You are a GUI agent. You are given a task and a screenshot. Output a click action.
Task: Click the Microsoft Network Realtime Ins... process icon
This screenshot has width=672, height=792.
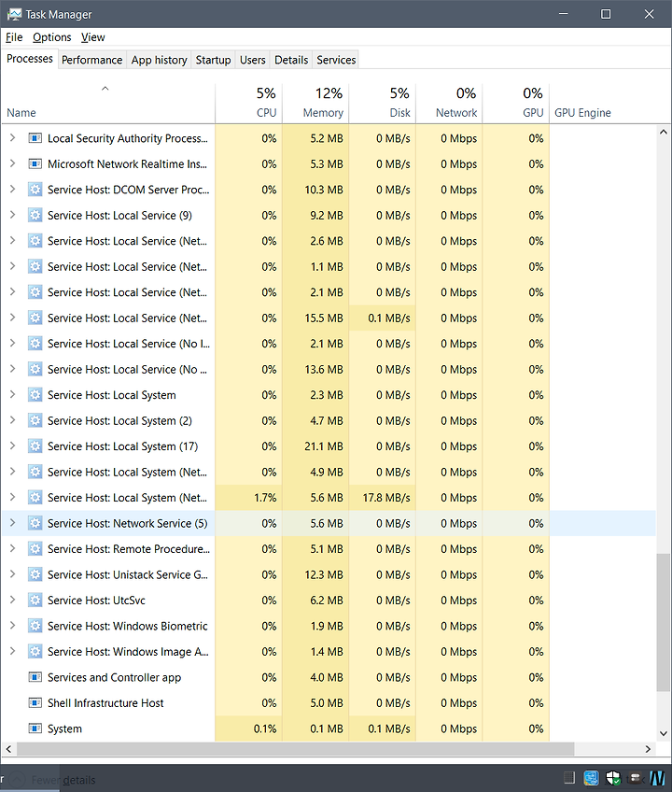35,163
